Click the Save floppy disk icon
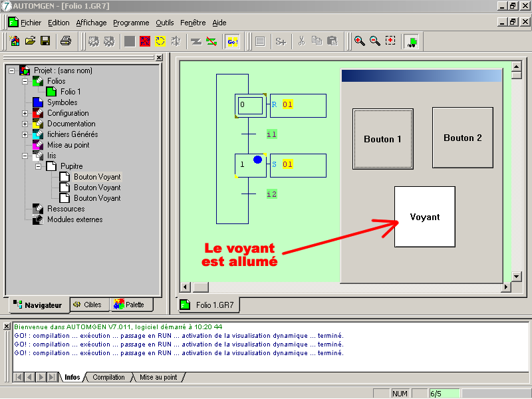 [45, 41]
